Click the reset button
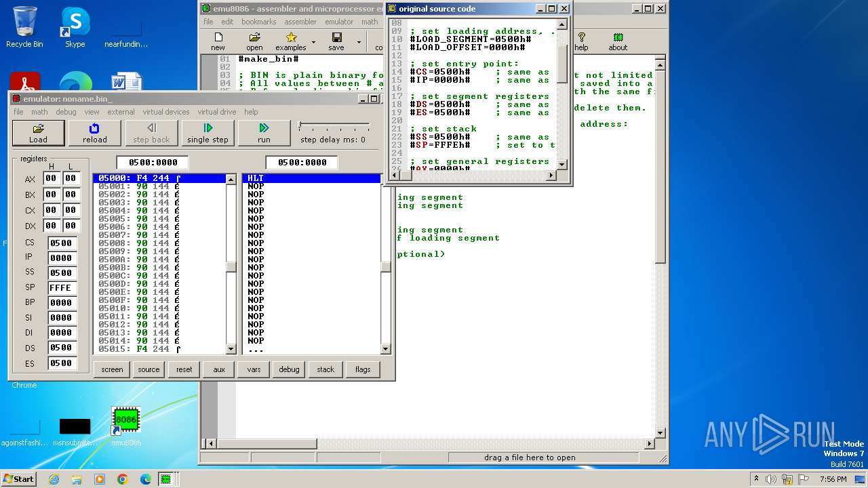 click(x=184, y=369)
